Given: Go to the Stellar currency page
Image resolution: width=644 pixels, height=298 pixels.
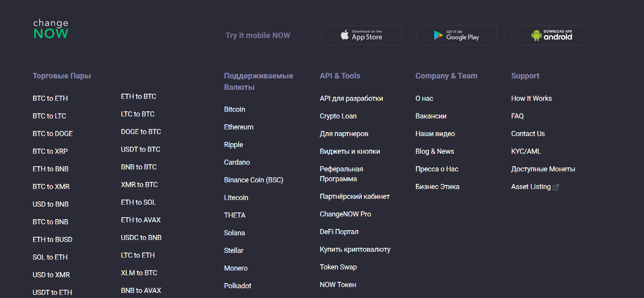Looking at the screenshot, I should pyautogui.click(x=234, y=251).
